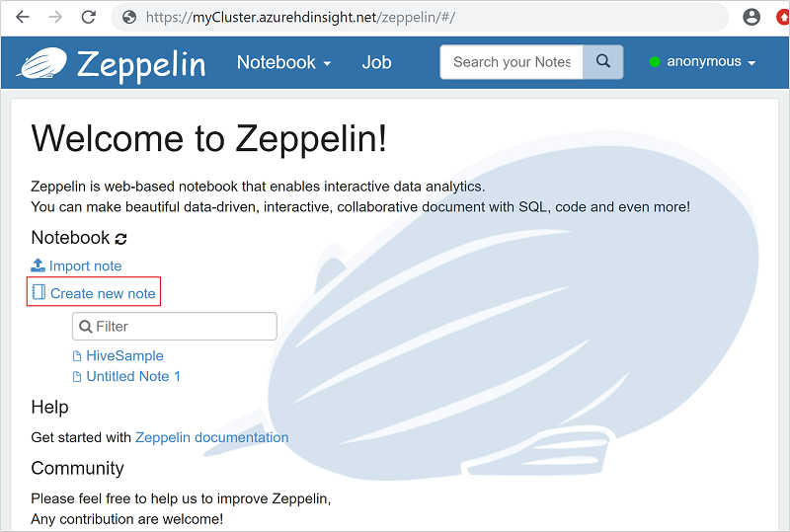
Task: Click the Zeppelin blimp logo icon
Action: [41, 63]
